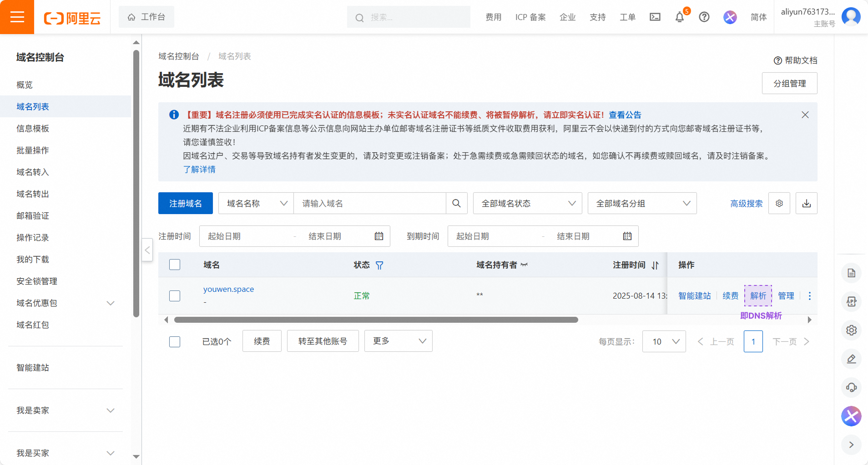Viewport: 868px width, 465px height.
Task: Open floating AI assistant icon at right
Action: pos(851,416)
